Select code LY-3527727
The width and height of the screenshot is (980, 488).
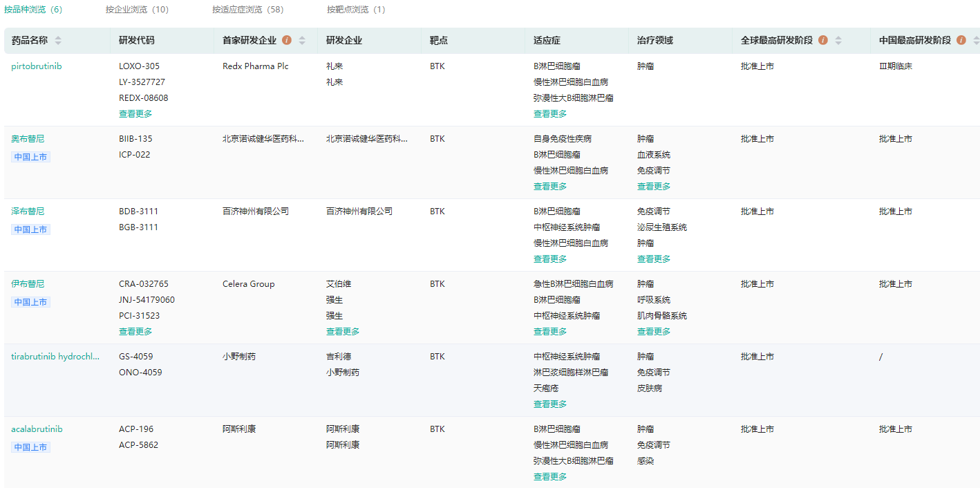(x=142, y=82)
